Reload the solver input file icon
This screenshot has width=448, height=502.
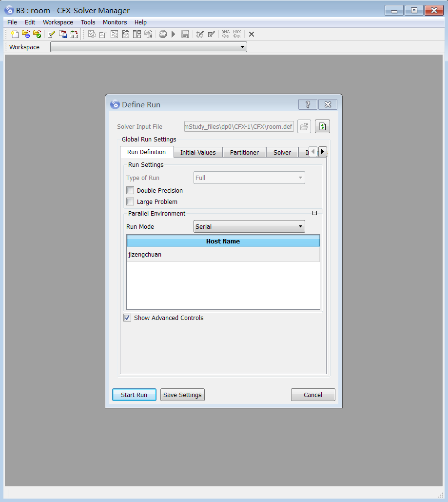pyautogui.click(x=322, y=126)
